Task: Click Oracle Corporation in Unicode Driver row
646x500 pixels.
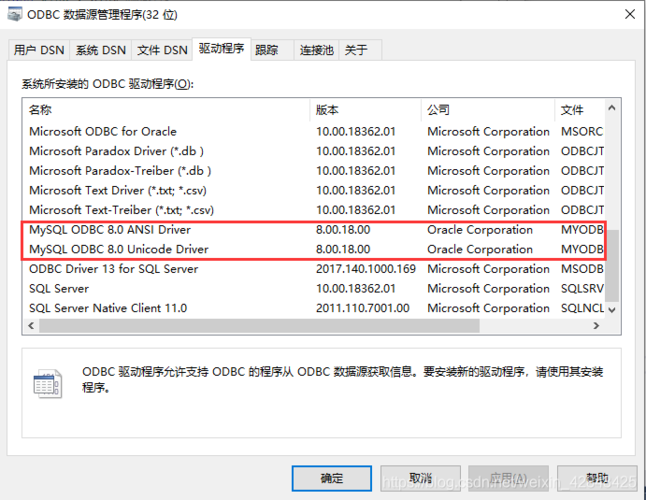Action: [480, 249]
